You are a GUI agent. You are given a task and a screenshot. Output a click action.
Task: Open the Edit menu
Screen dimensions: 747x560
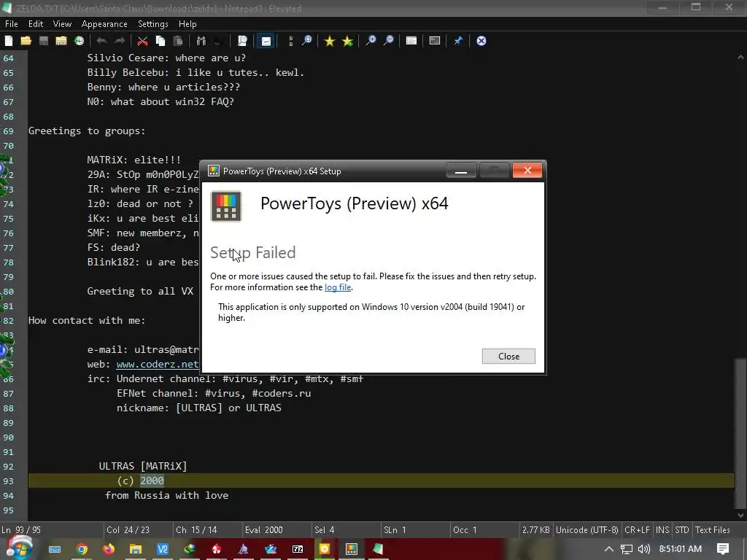pyautogui.click(x=36, y=24)
